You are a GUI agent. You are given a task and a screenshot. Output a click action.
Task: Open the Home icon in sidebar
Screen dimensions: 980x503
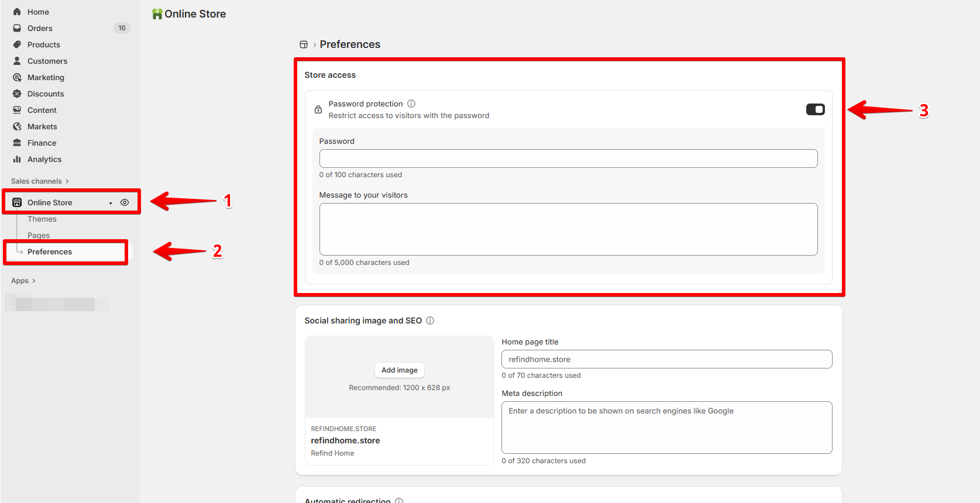[x=17, y=12]
